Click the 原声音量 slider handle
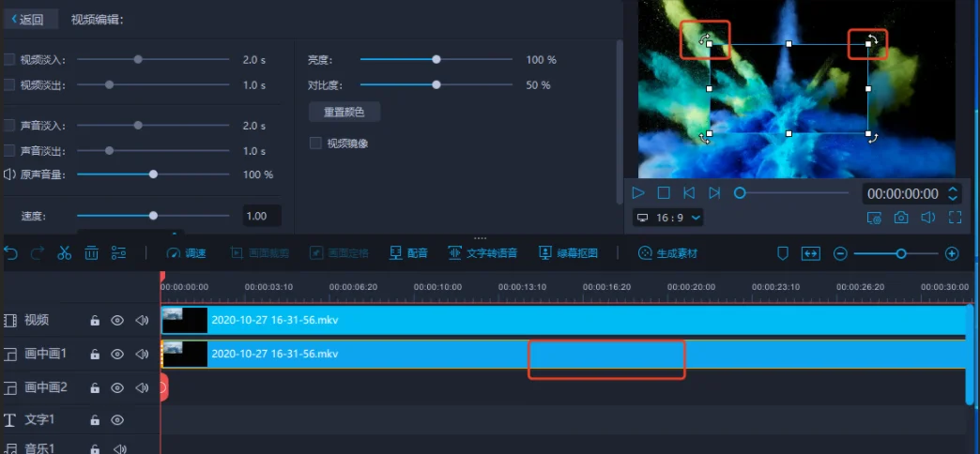The image size is (980, 454). point(153,174)
